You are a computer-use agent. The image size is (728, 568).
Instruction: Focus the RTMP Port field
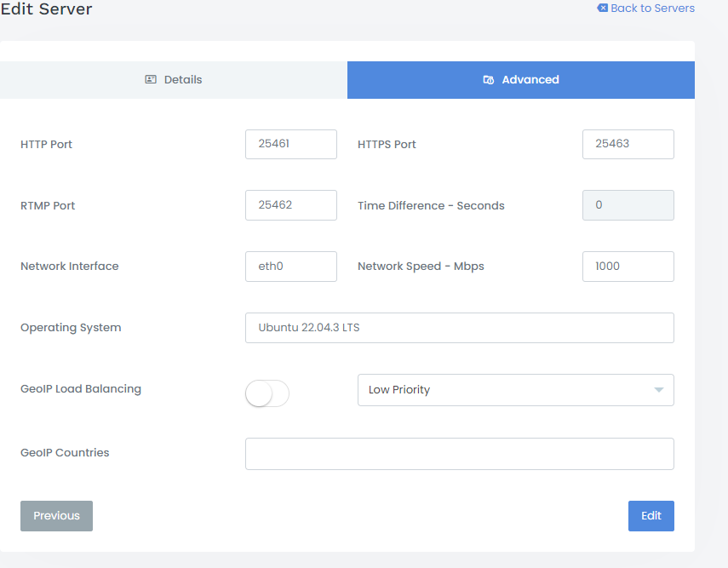pos(291,205)
